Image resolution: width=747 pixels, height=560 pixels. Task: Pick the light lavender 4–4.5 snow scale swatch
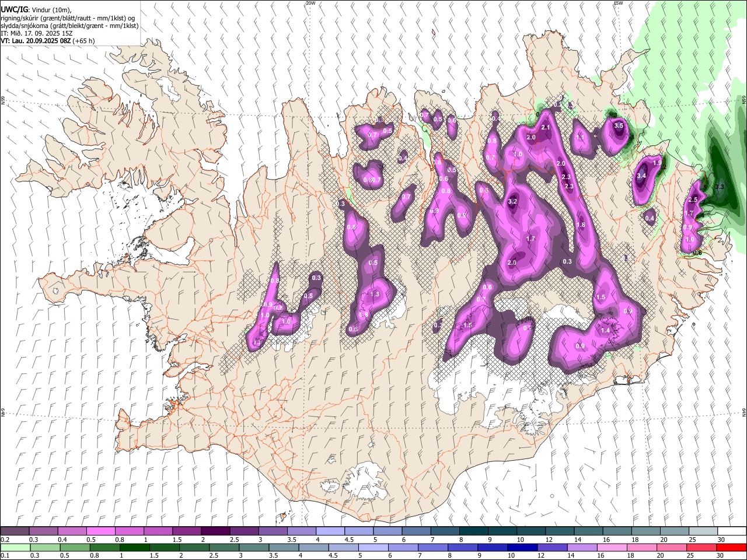330,531
